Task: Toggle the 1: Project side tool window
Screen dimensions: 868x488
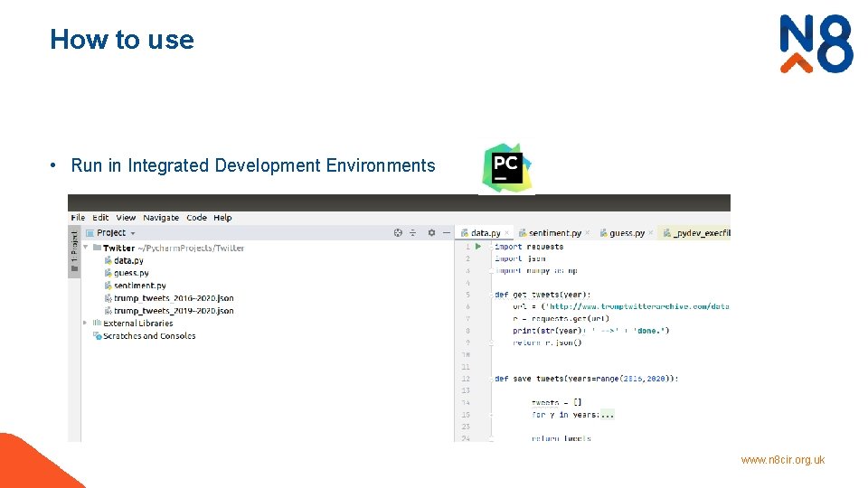Action: click(74, 252)
